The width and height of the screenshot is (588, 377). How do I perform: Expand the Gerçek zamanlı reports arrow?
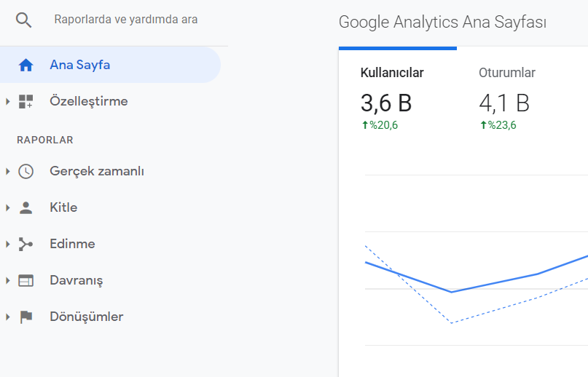pos(7,171)
